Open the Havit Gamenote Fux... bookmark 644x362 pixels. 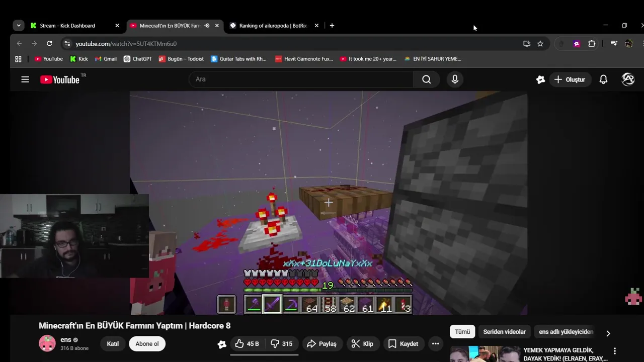click(x=304, y=59)
